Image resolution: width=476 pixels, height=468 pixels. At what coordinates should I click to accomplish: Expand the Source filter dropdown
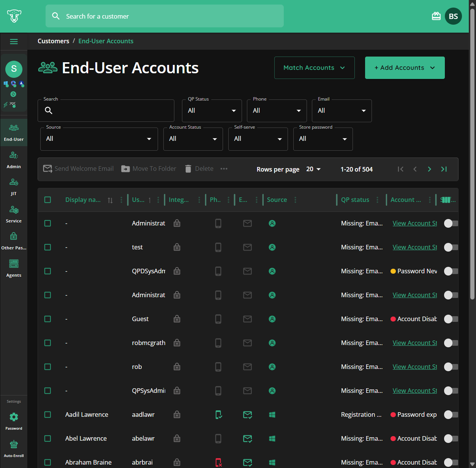pos(99,139)
